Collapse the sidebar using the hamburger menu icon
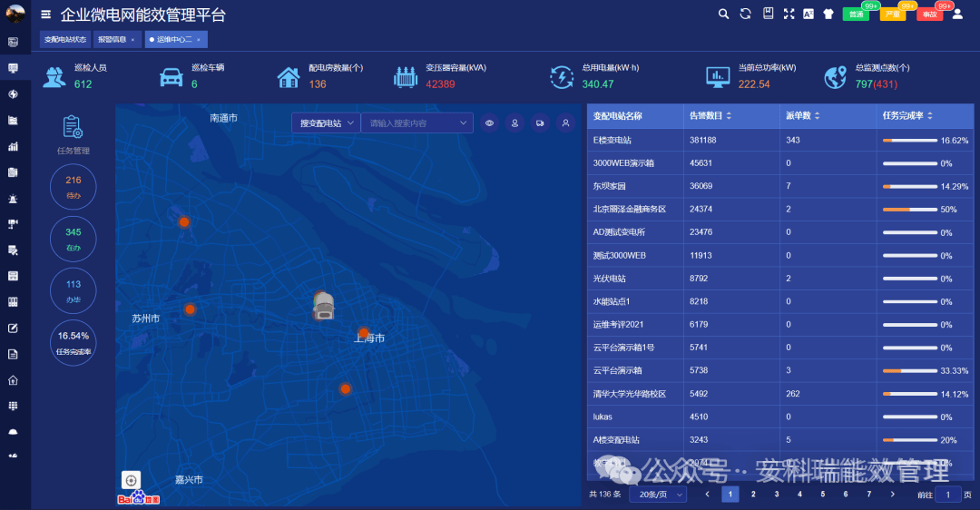 click(x=45, y=15)
